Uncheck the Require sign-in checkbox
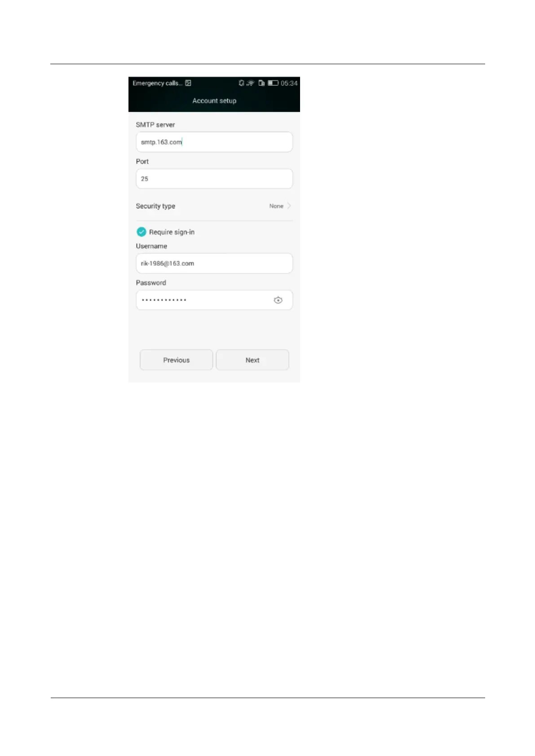The image size is (535, 756). pos(141,232)
